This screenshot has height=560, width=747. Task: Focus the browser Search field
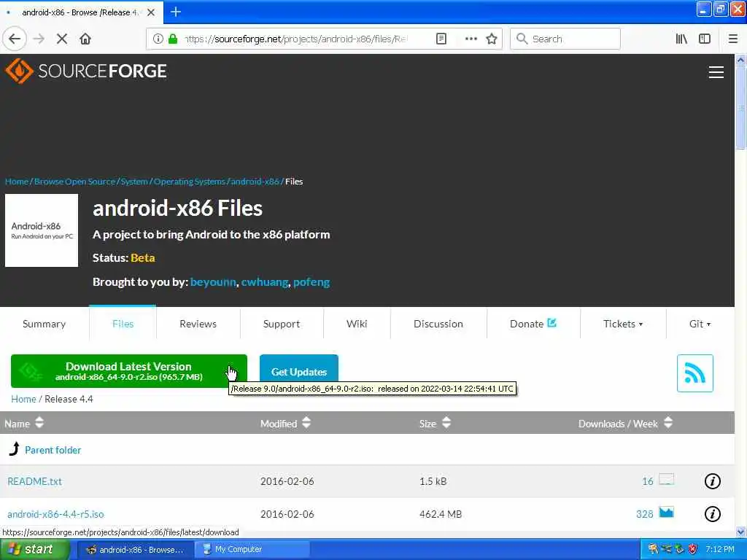(565, 39)
